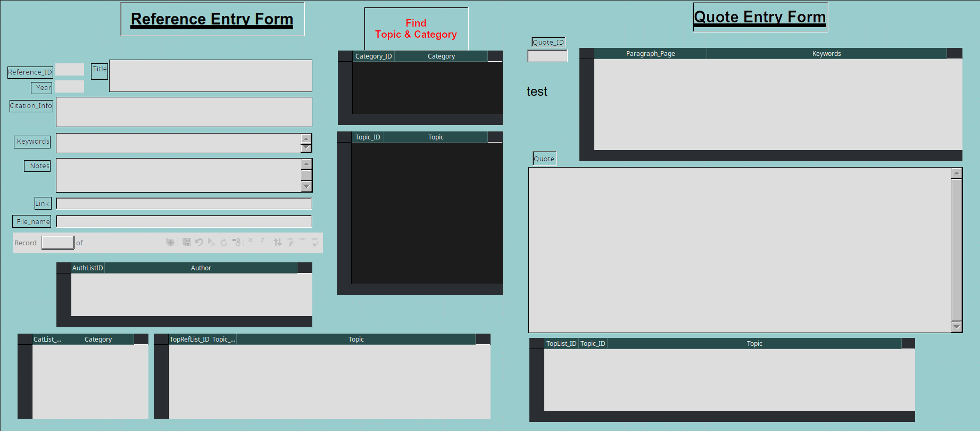Screen dimensions: 980x431
Task: Click the Topic_ID column header in Find table
Action: click(x=368, y=137)
